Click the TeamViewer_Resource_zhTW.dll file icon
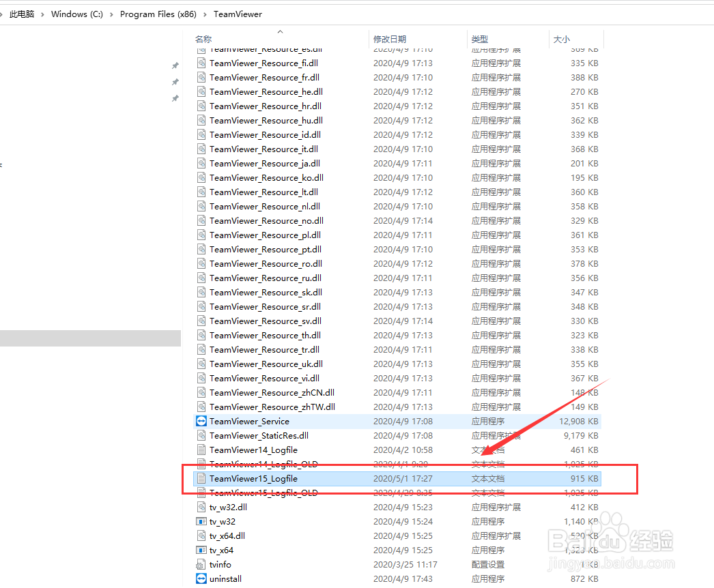The image size is (714, 588). coord(201,407)
